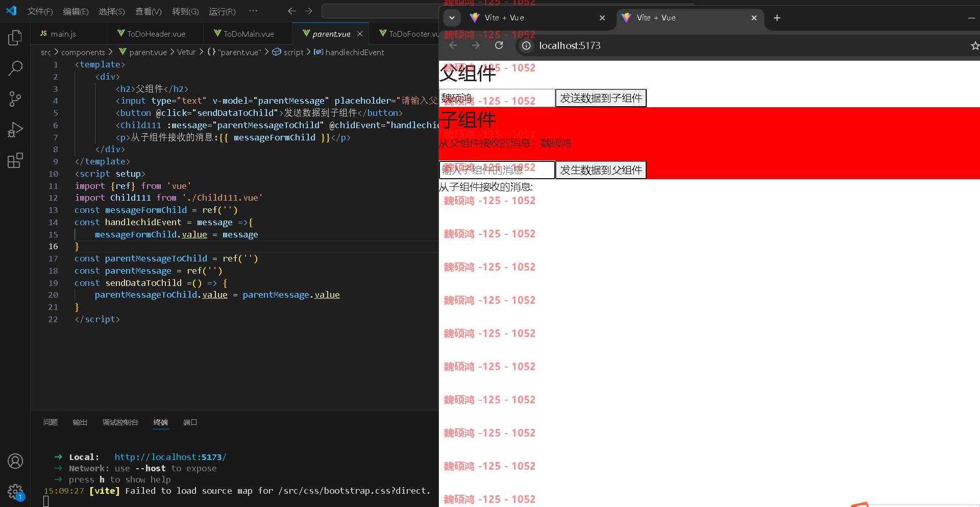Open the overflow menu ellipsis in menu bar
This screenshot has width=980, height=507.
(253, 11)
